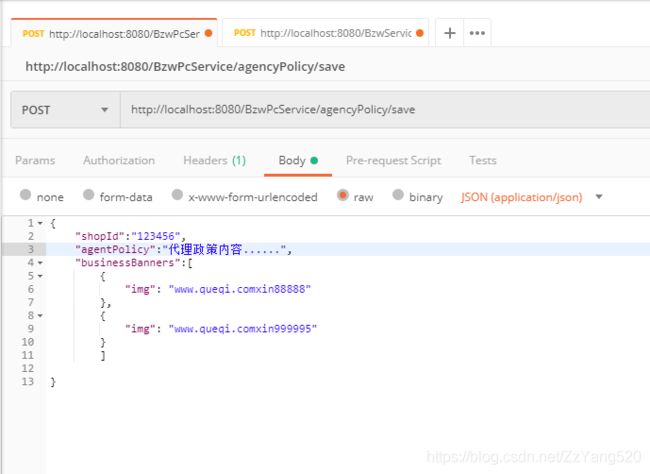Open the Params tab
650x474 pixels.
[35, 160]
